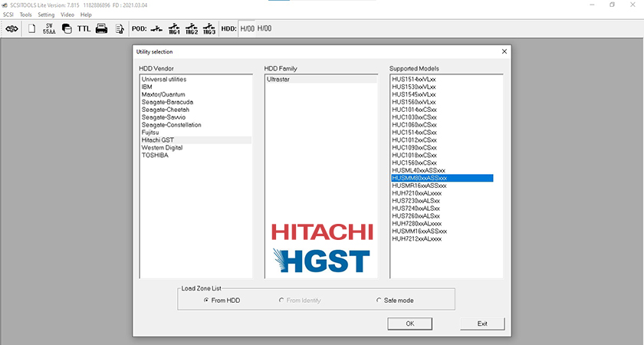Select Seagate-Constellation vendor
The image size is (644, 345).
pos(196,125)
